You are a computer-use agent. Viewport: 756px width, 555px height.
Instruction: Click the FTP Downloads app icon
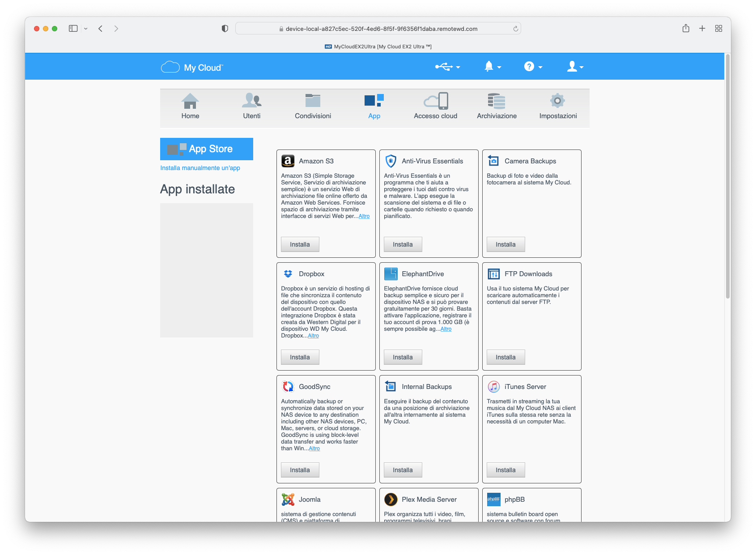point(494,273)
